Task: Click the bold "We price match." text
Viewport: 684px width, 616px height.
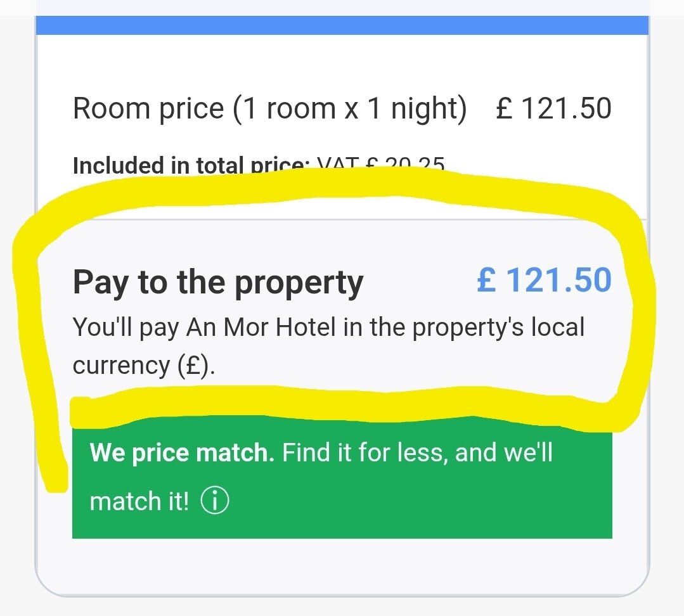Action: 182,453
